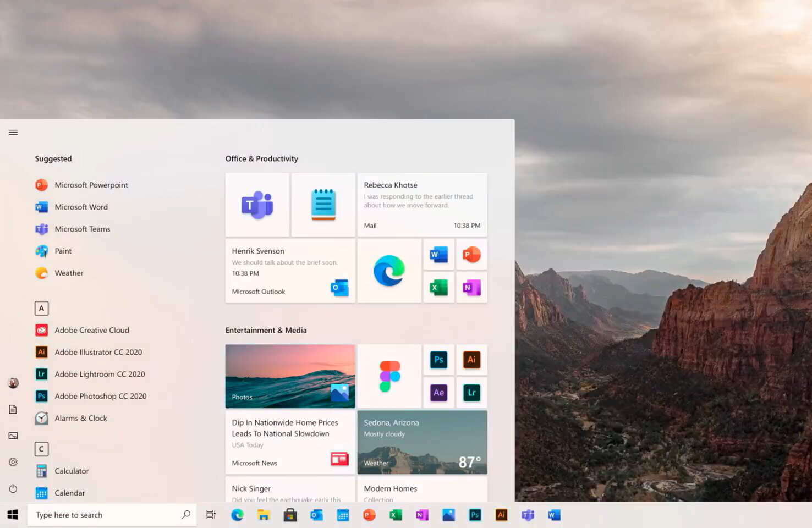Click the letter A index header

click(x=41, y=309)
